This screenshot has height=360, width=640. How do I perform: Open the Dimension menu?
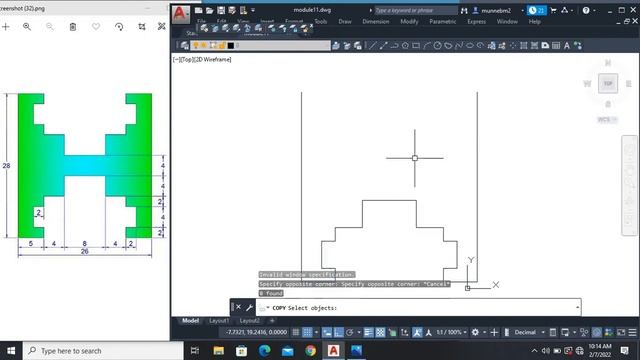point(376,22)
